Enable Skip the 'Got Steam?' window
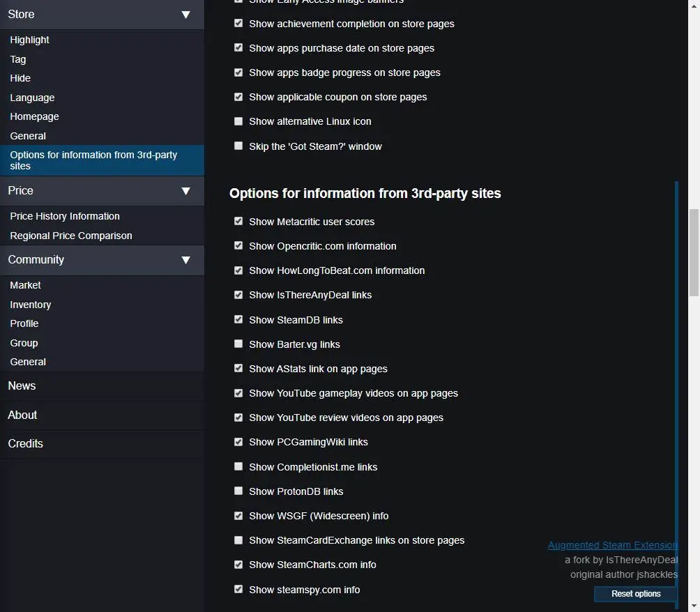700x612 pixels. (238, 146)
